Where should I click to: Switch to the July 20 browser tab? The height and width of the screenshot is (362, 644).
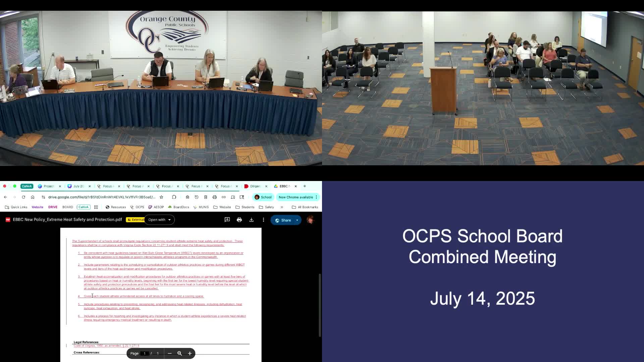click(x=78, y=186)
